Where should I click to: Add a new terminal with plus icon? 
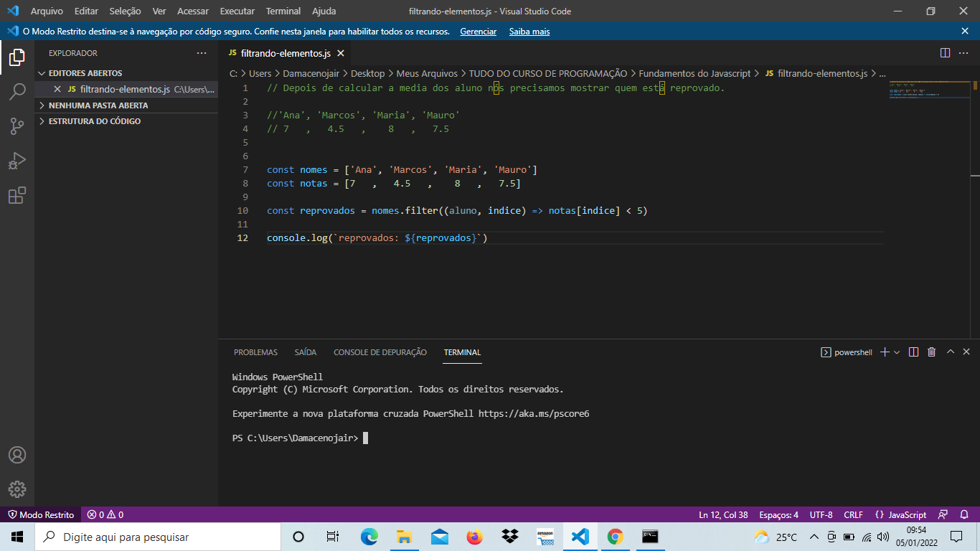(885, 352)
